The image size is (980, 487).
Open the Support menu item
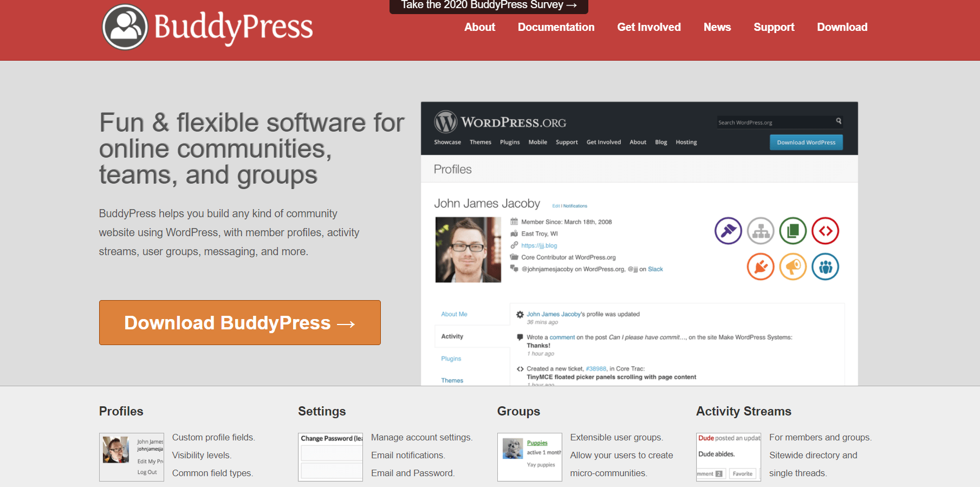pyautogui.click(x=774, y=27)
